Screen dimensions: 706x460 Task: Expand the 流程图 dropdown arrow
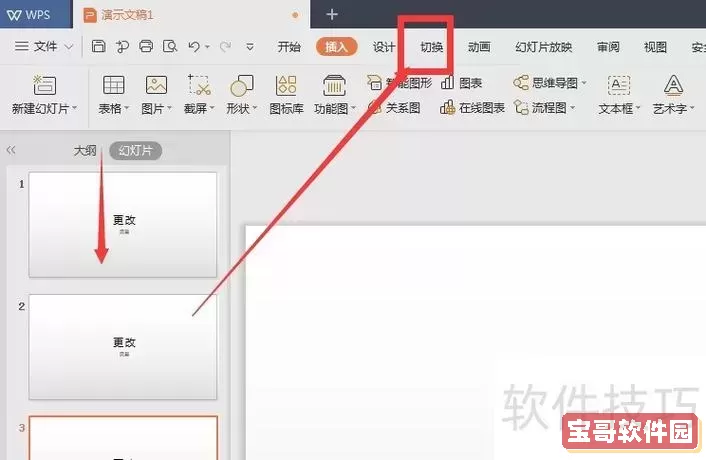[x=573, y=108]
